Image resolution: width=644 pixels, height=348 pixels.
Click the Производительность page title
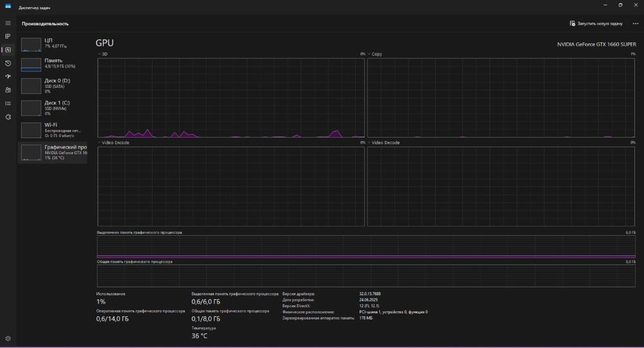click(x=45, y=24)
